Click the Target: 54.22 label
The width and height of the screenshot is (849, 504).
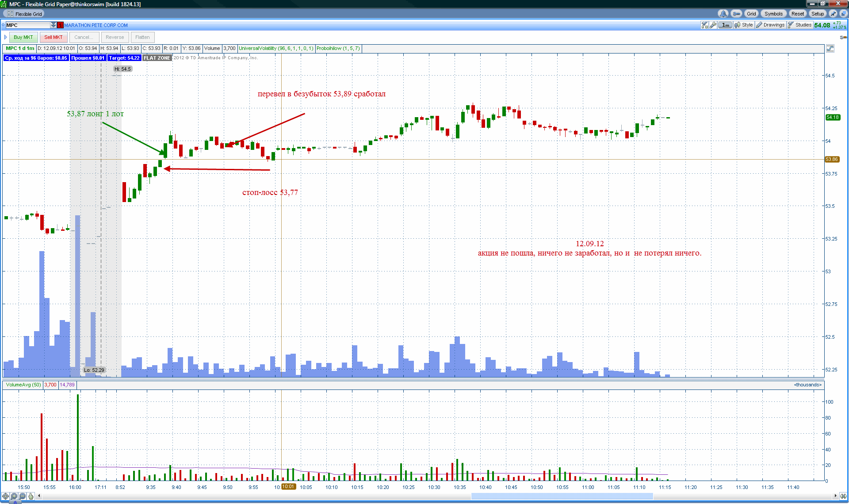124,58
